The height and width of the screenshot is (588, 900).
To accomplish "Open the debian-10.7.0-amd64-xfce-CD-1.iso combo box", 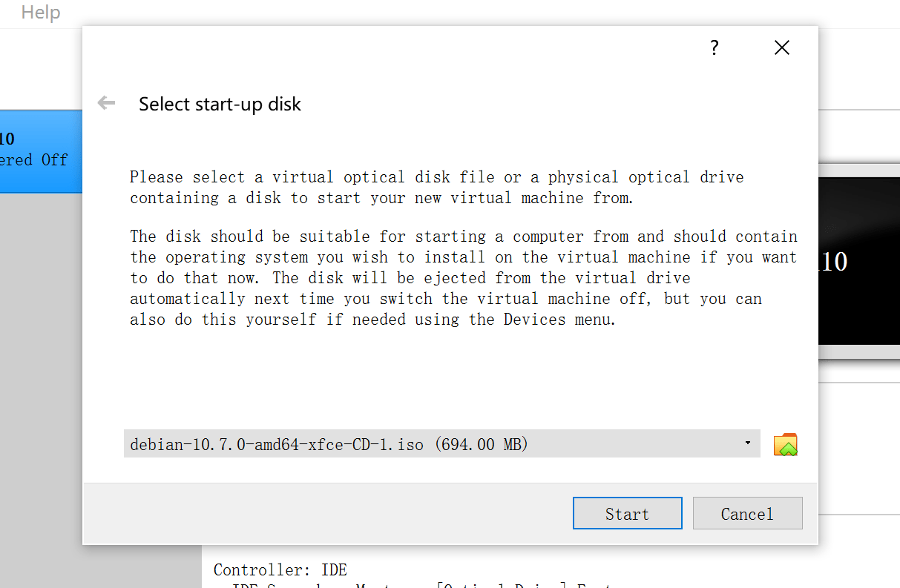I will [x=441, y=443].
